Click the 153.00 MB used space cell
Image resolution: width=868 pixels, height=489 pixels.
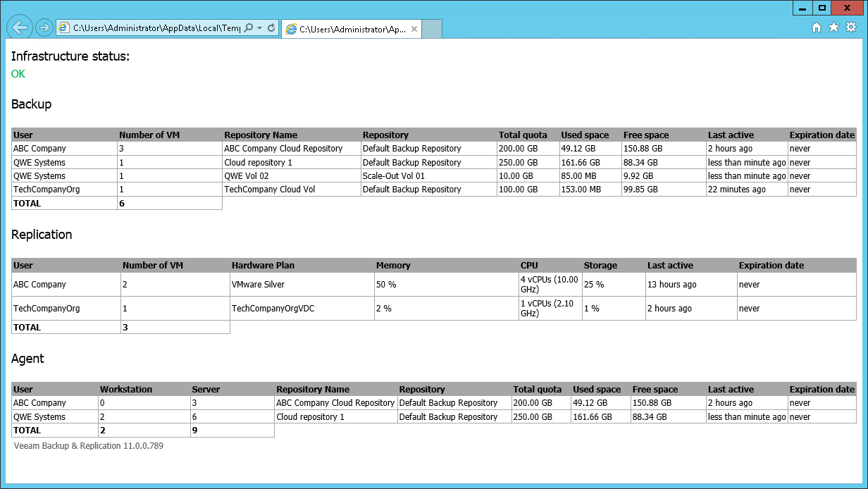pyautogui.click(x=581, y=190)
